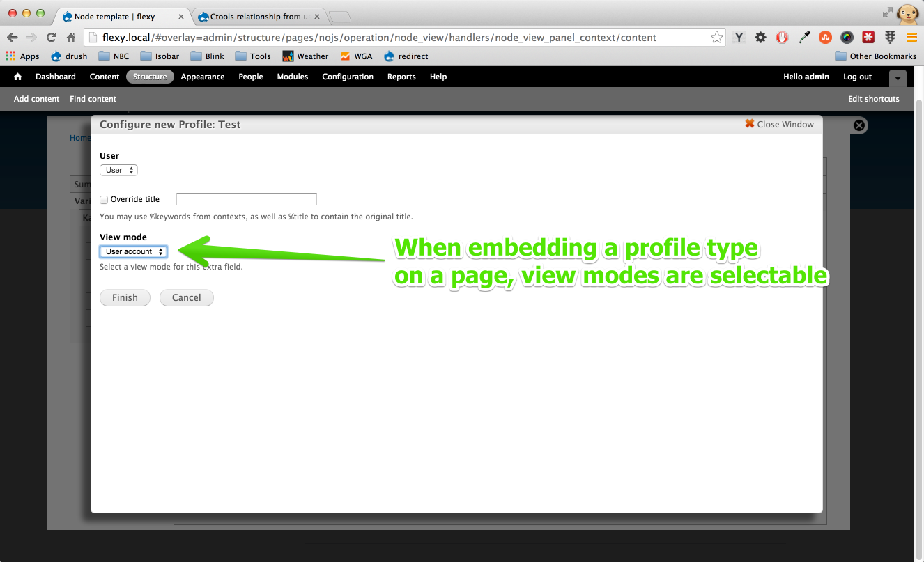Click the traffic light extension icon

click(890, 38)
